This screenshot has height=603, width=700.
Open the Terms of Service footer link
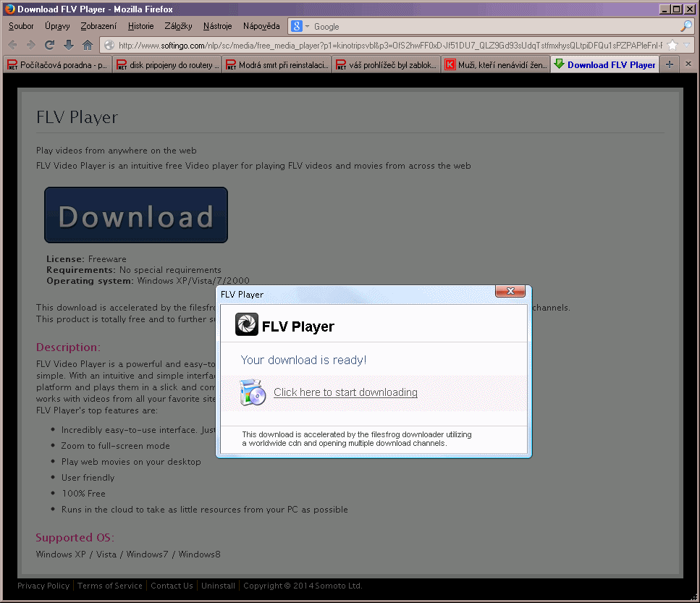[110, 586]
